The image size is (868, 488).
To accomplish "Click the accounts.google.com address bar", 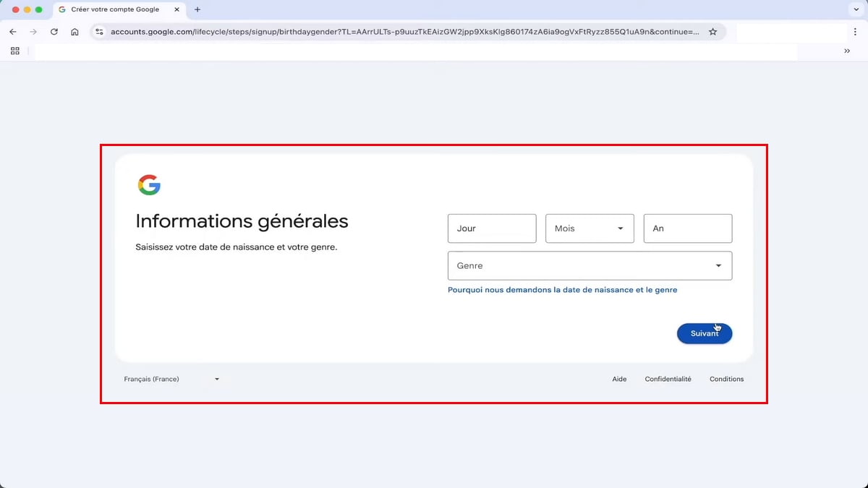I will point(405,32).
